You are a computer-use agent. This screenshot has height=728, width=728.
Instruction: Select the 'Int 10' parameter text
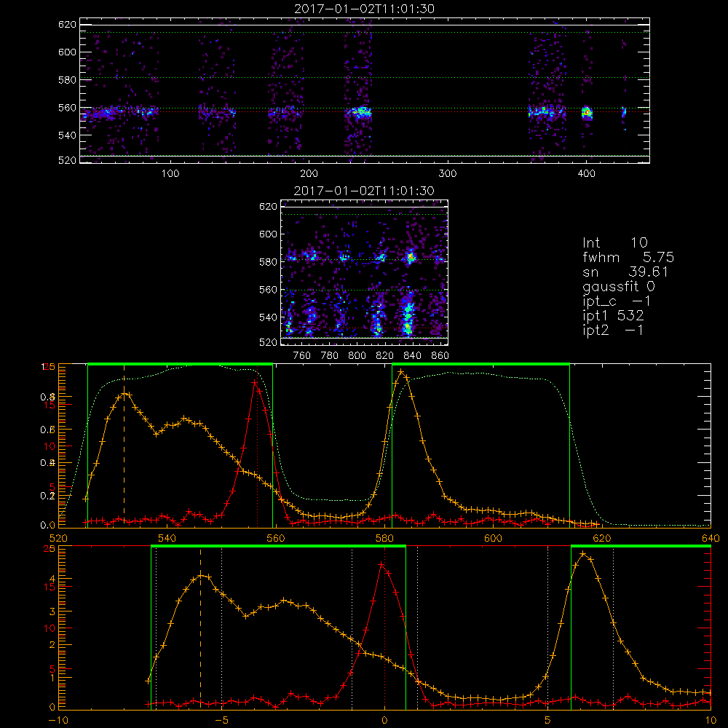pos(615,242)
